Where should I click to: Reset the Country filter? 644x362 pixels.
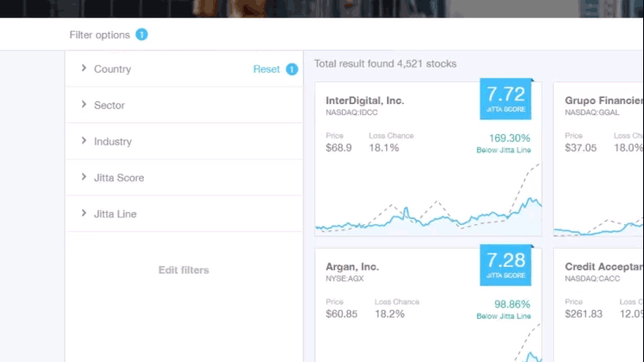pos(266,69)
